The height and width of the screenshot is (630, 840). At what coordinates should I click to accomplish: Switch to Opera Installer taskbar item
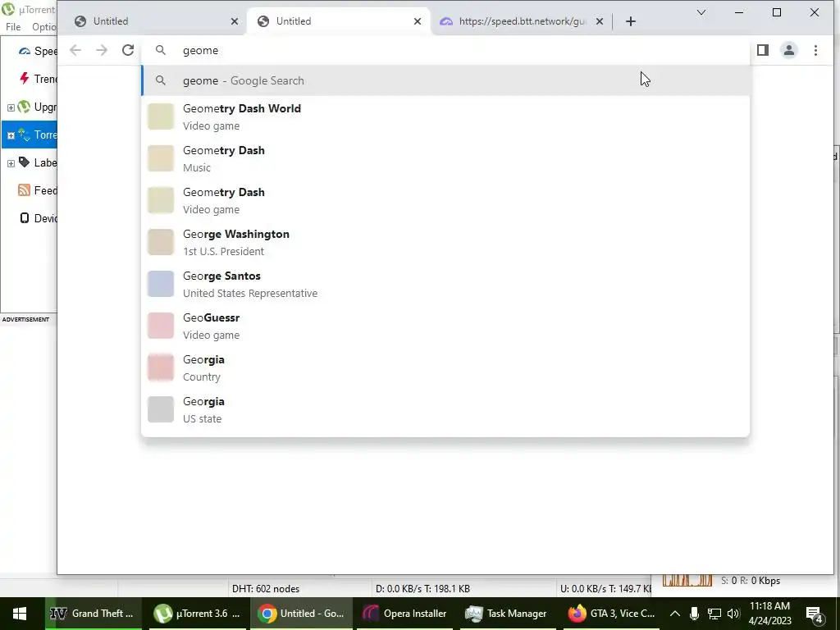tap(405, 614)
